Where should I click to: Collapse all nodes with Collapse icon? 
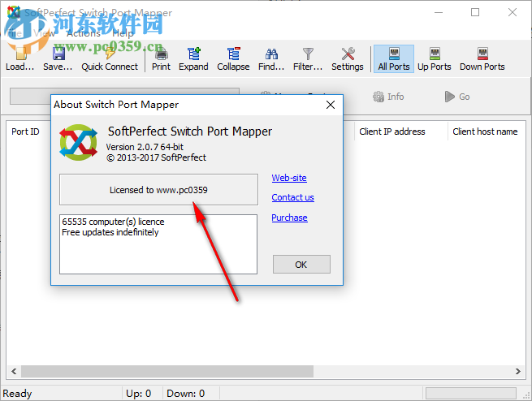point(233,59)
